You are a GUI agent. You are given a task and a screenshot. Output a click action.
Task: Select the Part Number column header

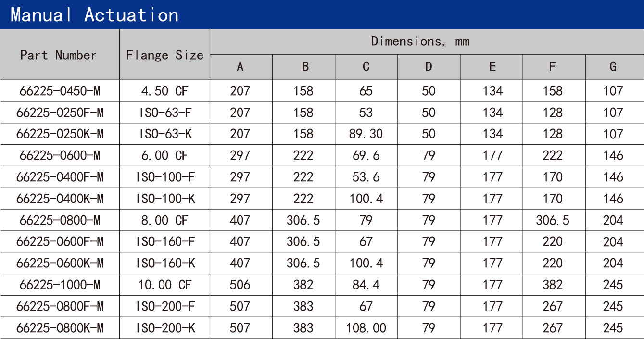coord(58,55)
